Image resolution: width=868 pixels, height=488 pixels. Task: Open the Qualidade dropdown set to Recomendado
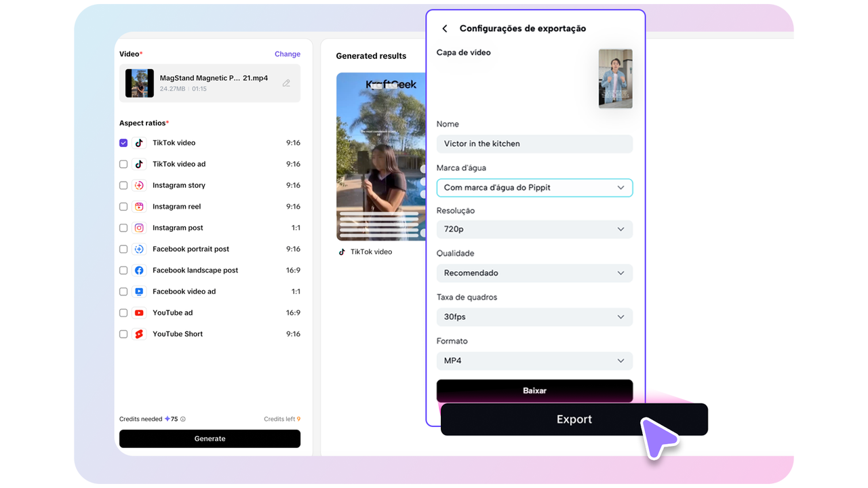534,273
